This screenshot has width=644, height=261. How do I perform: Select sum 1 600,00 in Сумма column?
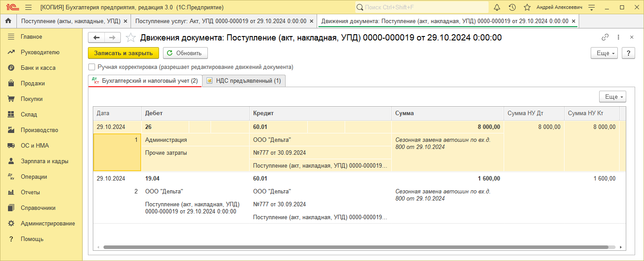[447, 178]
